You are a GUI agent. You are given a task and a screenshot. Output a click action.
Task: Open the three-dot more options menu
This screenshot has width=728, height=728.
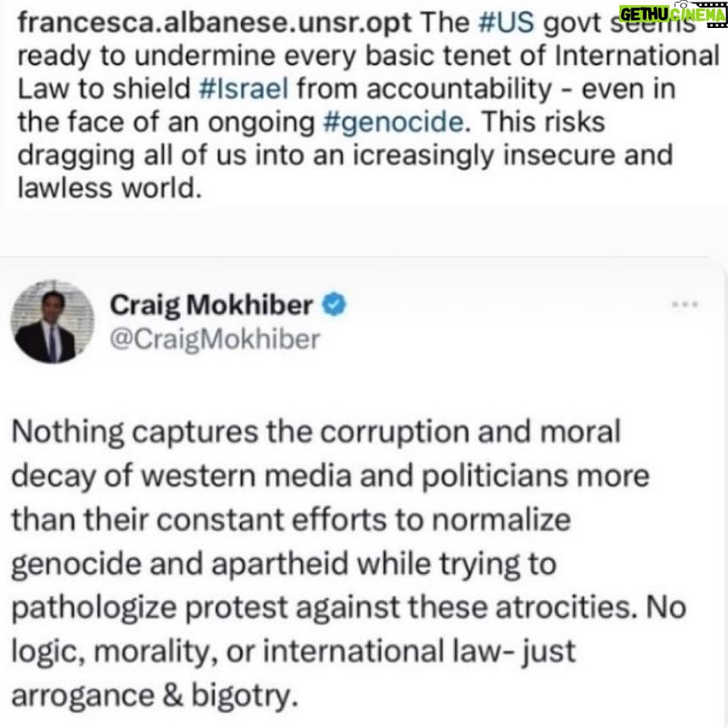685,305
